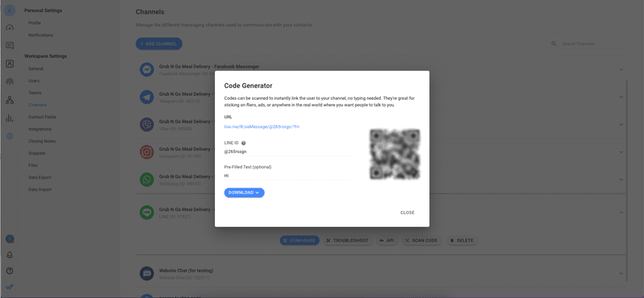The width and height of the screenshot is (644, 298).
Task: Select Channels in settings menu
Action: [x=37, y=105]
